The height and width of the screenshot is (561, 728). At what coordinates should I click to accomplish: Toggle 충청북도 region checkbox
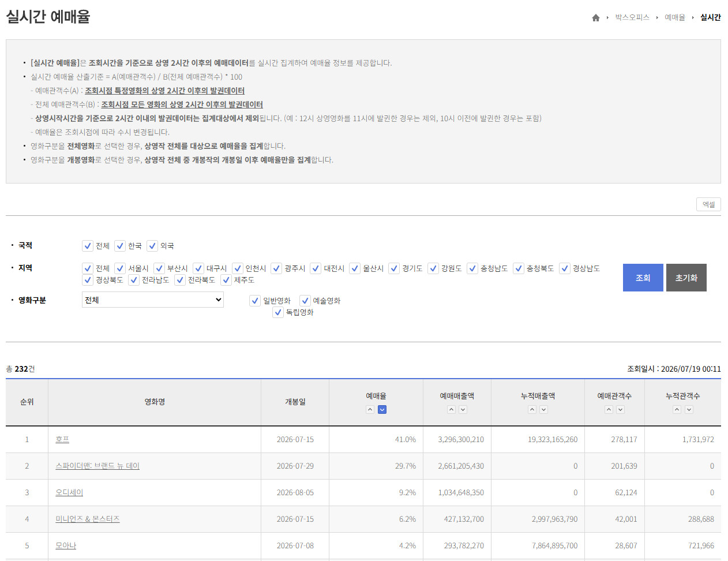pos(519,268)
